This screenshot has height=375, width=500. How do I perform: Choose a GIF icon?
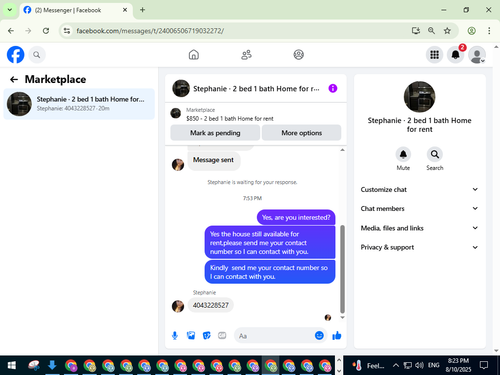pos(222,336)
